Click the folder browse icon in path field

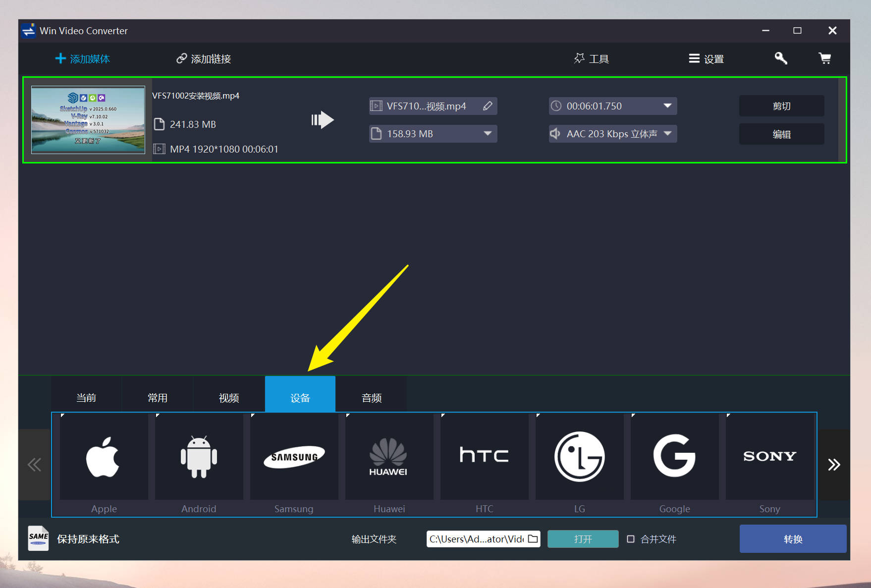(x=533, y=539)
